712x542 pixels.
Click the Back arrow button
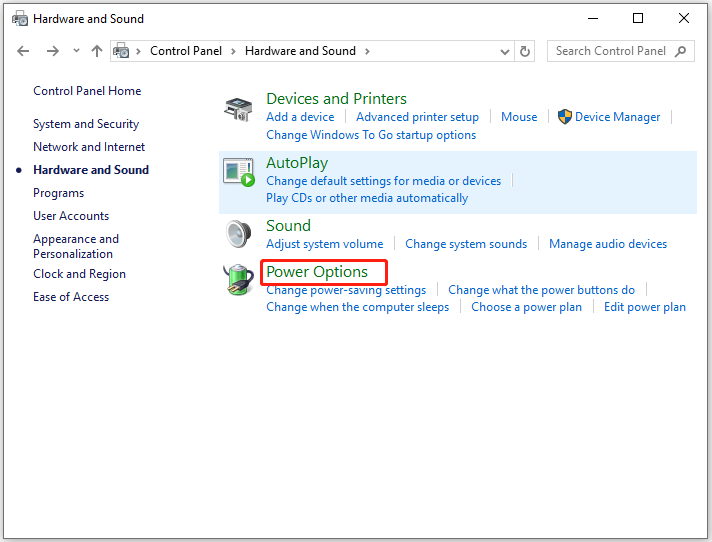pyautogui.click(x=24, y=51)
